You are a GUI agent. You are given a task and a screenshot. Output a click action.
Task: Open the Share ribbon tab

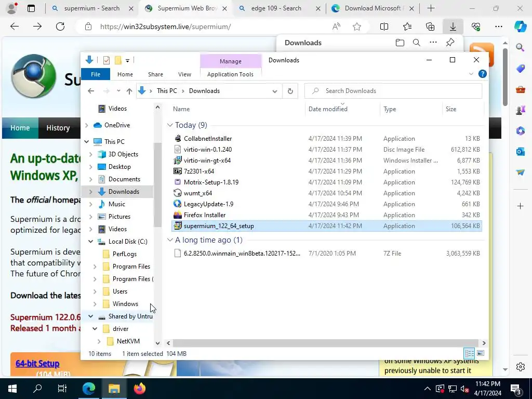155,74
